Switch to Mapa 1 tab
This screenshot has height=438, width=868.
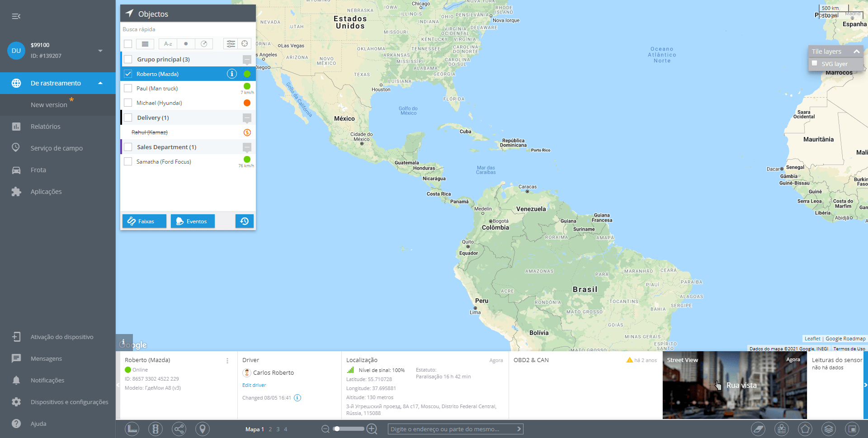pos(255,429)
